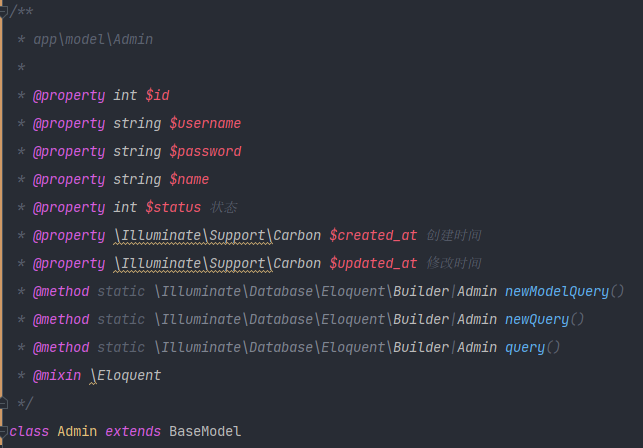Place the cursor on $username
Image resolution: width=643 pixels, height=448 pixels.
tap(205, 123)
